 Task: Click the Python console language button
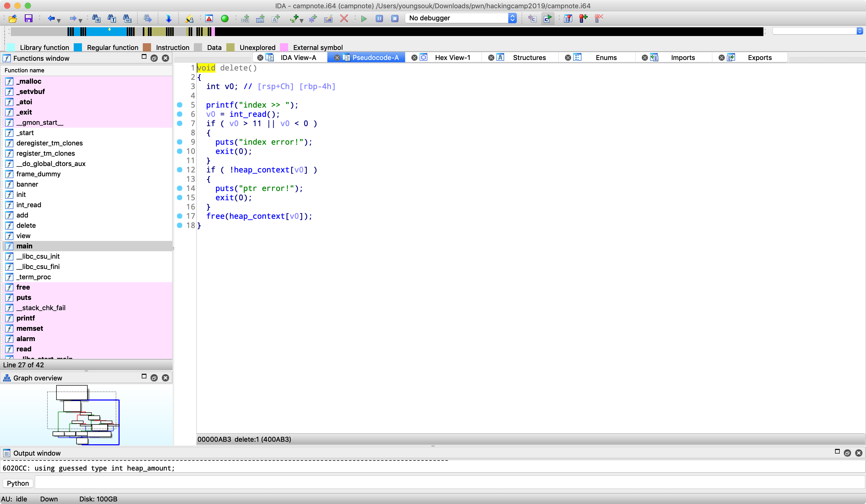18,483
